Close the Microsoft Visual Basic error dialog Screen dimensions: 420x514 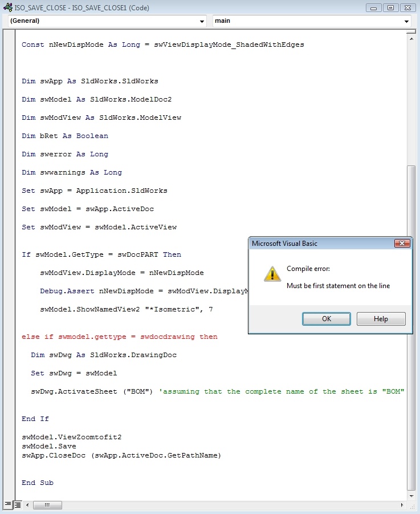402,243
